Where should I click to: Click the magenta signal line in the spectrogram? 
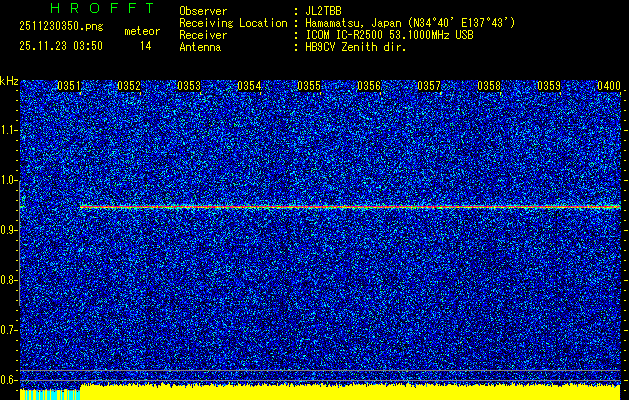350,207
